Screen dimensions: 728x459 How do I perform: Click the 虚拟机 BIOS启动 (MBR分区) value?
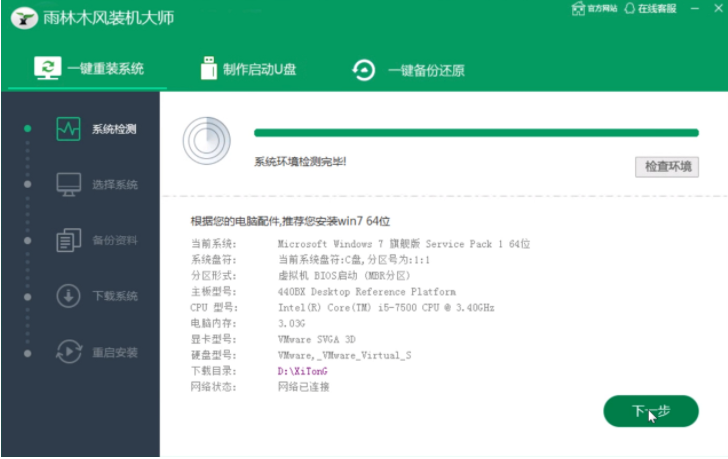pyautogui.click(x=344, y=276)
